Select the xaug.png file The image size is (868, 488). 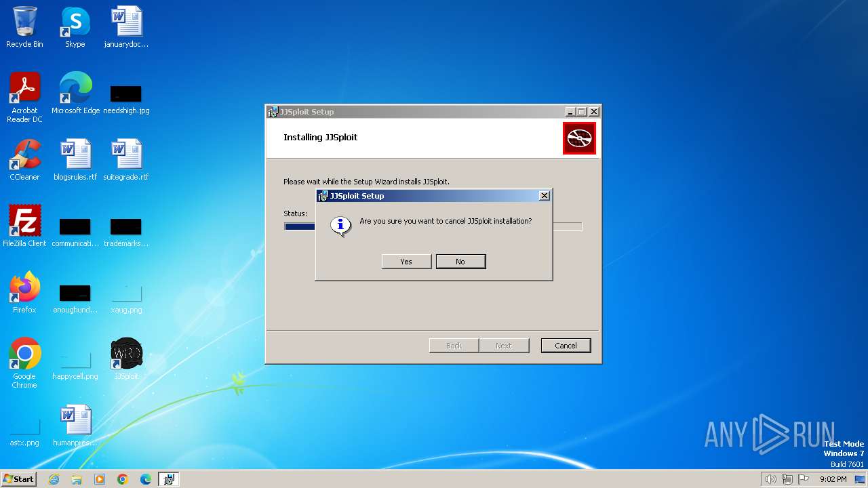point(126,298)
